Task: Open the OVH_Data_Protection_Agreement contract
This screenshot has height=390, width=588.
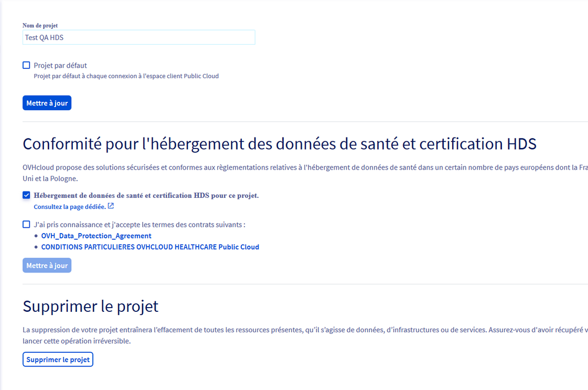Action: [97, 235]
